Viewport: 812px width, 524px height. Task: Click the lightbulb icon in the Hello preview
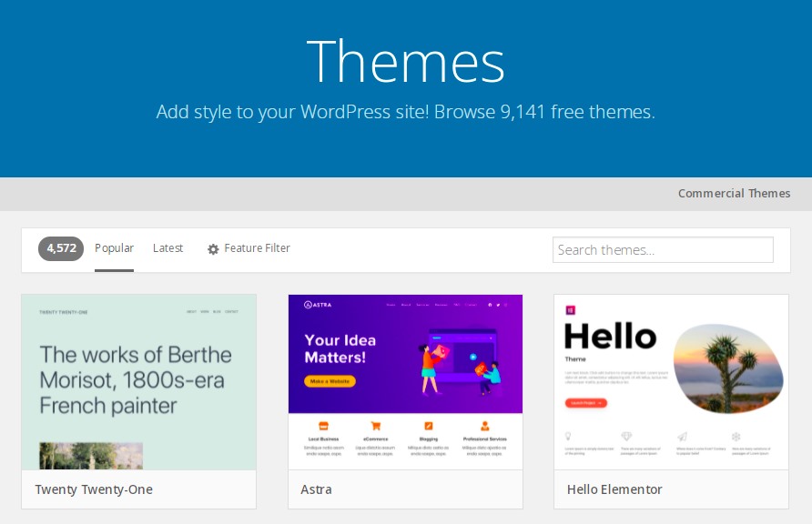(568, 436)
